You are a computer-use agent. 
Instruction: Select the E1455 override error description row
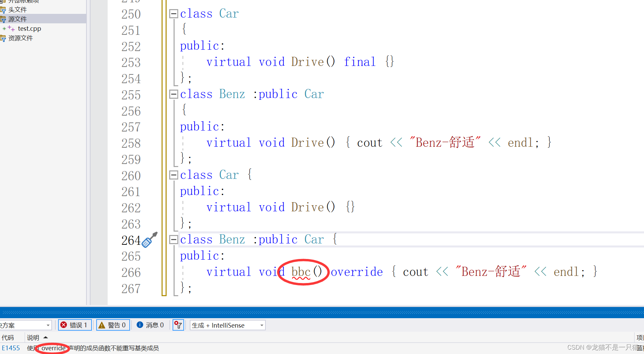click(x=93, y=348)
